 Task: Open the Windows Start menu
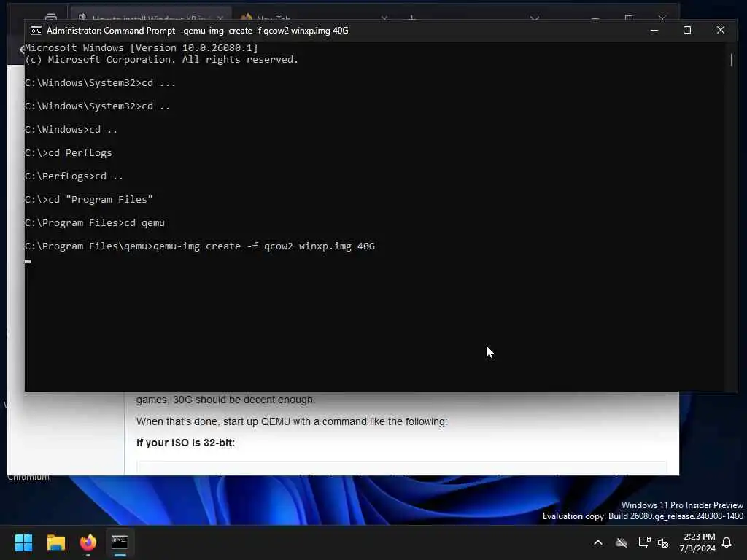(23, 542)
